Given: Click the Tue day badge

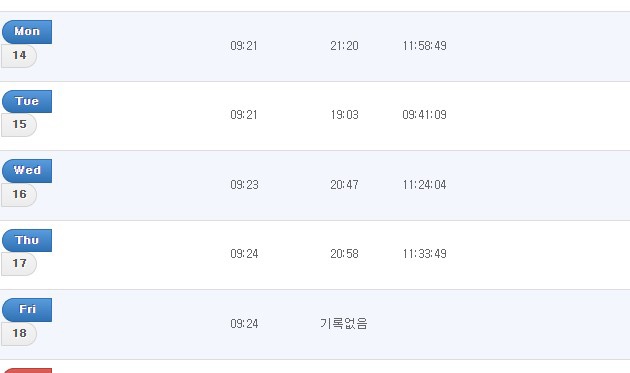Looking at the screenshot, I should (x=27, y=101).
